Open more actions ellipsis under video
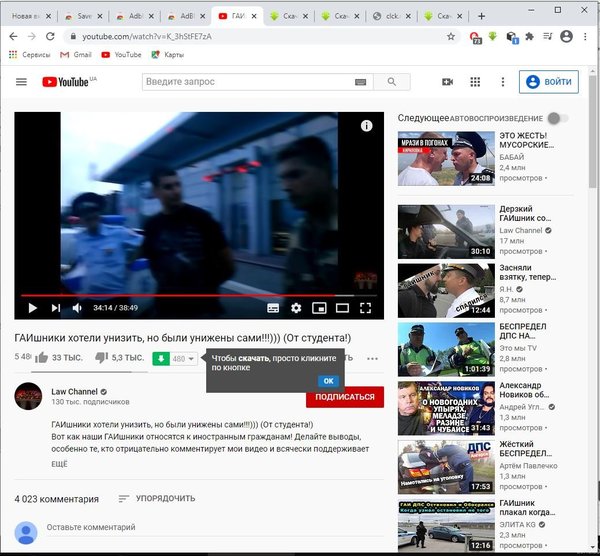 coord(372,359)
